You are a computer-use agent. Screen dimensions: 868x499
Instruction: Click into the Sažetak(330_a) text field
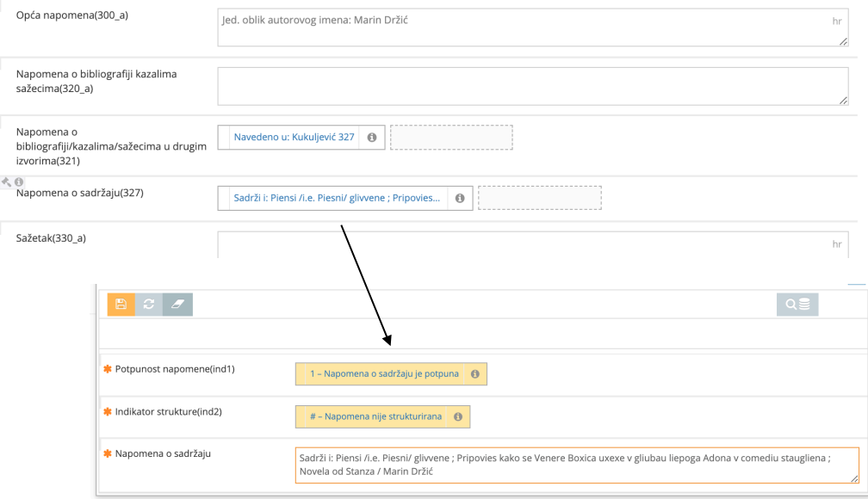click(x=517, y=244)
